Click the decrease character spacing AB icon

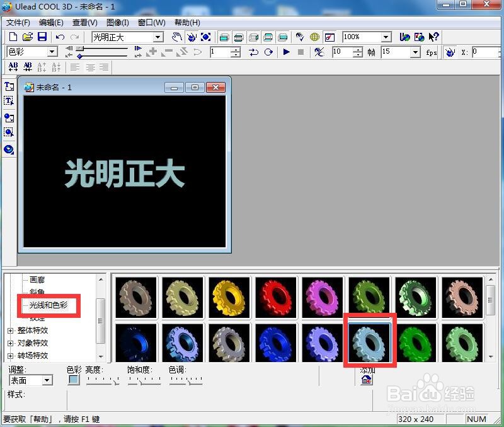28,67
